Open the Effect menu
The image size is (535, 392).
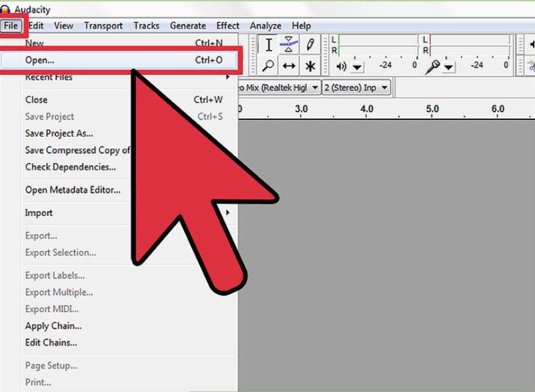(x=228, y=26)
